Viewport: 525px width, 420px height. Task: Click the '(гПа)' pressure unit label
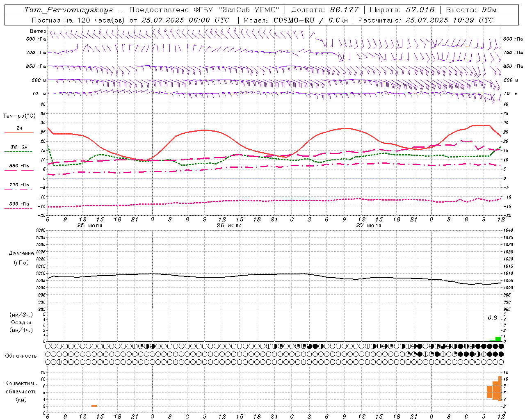[21, 262]
